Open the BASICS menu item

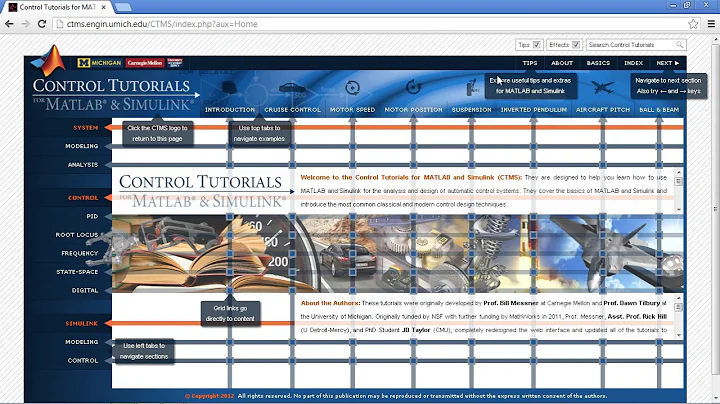[x=598, y=63]
